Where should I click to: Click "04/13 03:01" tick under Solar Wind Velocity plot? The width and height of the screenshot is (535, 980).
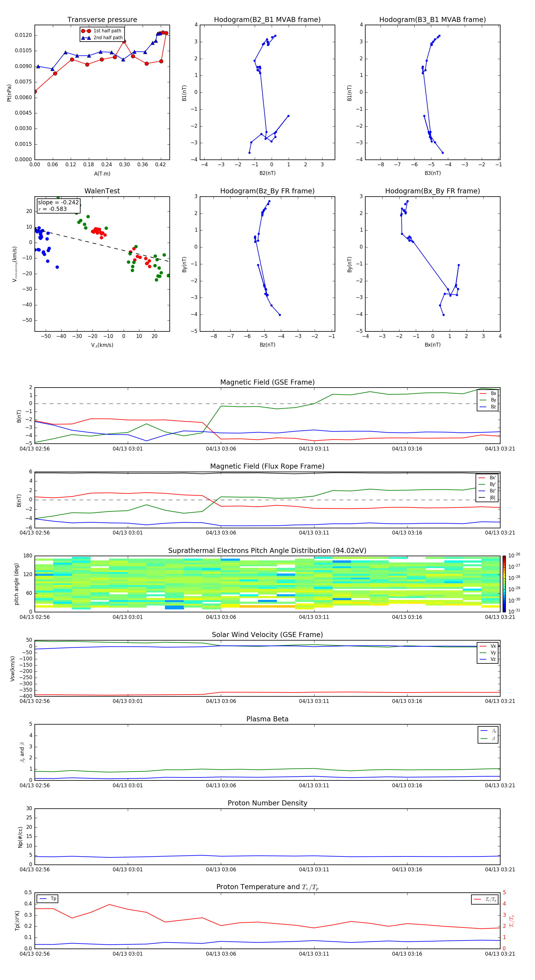[x=128, y=701]
